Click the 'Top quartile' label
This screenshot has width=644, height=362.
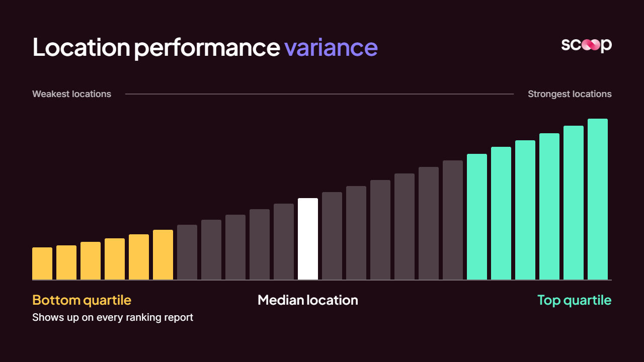pos(575,300)
